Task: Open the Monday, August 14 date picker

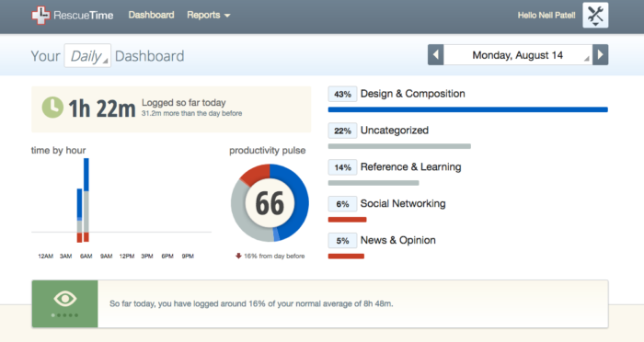Action: tap(518, 54)
